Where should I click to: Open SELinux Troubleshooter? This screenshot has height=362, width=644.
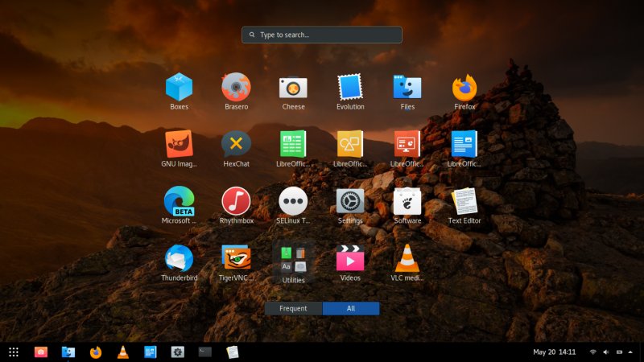point(293,201)
